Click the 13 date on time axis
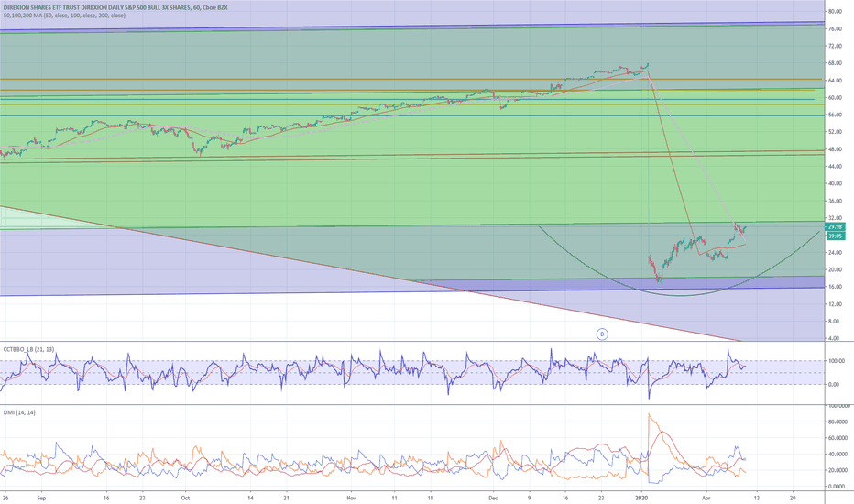Image resolution: width=854 pixels, height=504 pixels. click(757, 498)
